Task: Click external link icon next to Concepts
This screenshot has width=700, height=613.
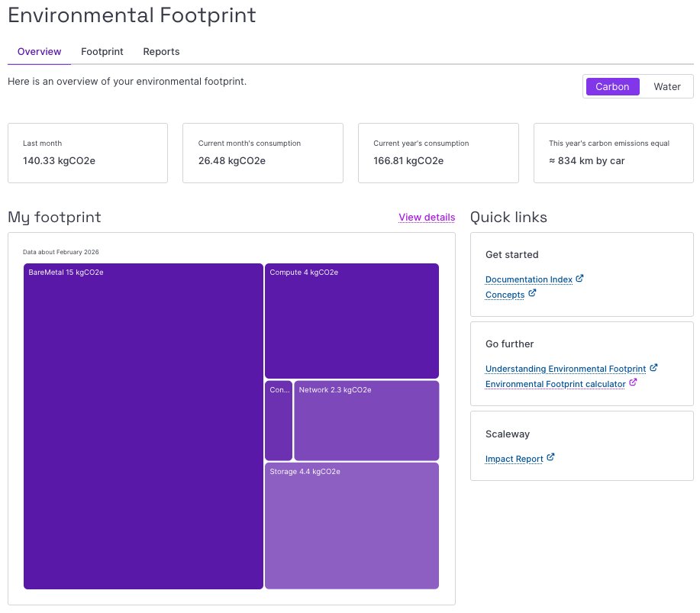Action: coord(532,293)
